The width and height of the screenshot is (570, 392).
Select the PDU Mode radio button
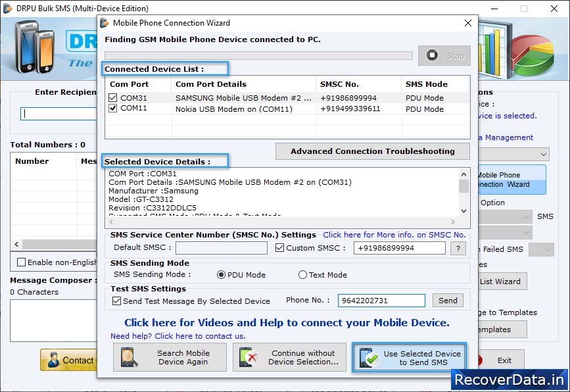click(x=221, y=275)
